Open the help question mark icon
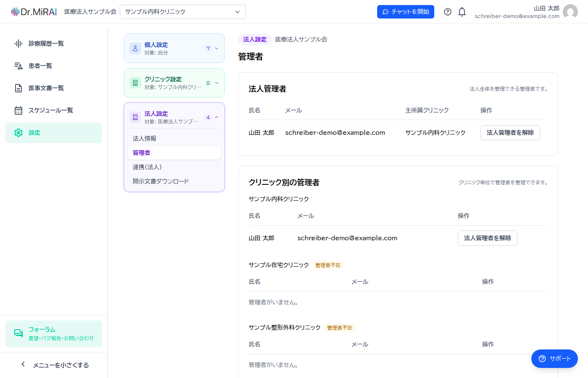The image size is (588, 378). tap(448, 12)
